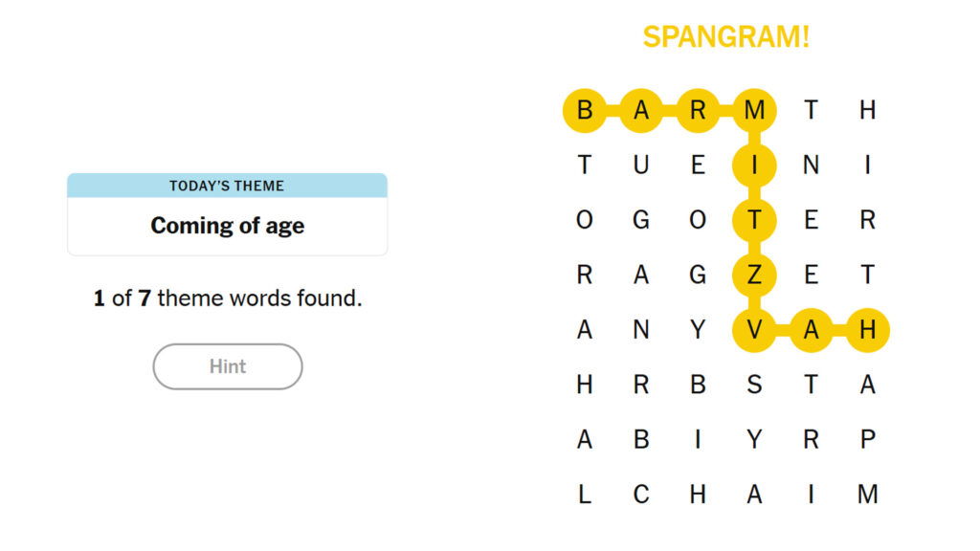Click the highlighted letter M in the top row
The image size is (980, 551).
click(754, 110)
